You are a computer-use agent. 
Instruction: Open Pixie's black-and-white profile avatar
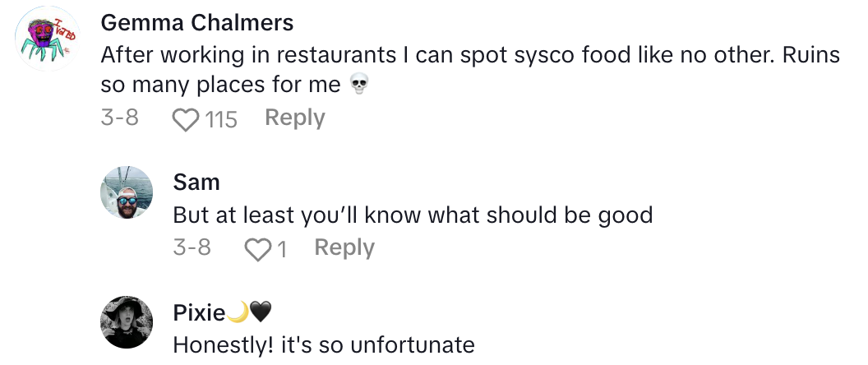pos(127,321)
